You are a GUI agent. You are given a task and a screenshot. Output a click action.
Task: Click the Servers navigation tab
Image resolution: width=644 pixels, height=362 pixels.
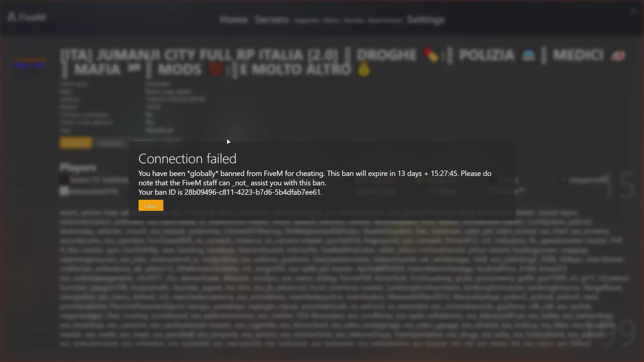click(271, 19)
